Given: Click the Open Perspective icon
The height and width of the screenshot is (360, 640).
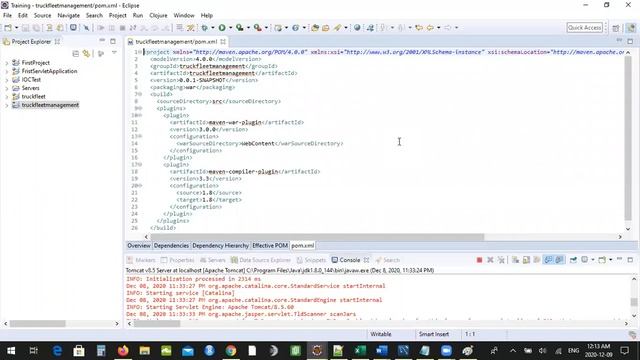Looking at the screenshot, I should (x=616, y=28).
